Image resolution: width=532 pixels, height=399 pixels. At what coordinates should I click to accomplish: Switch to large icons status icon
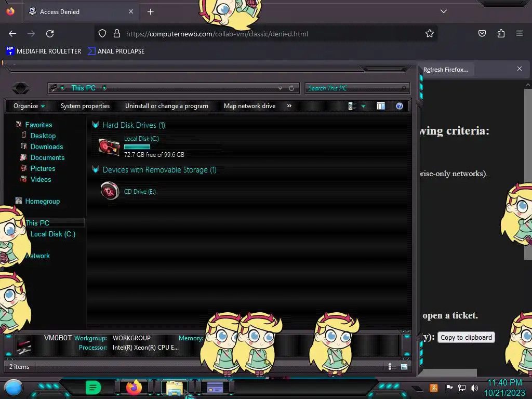coord(404,366)
